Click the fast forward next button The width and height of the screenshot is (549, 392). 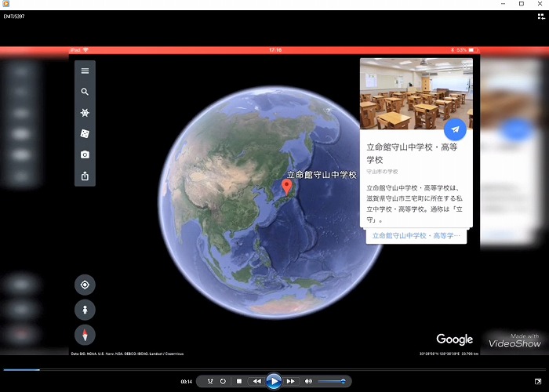(291, 381)
